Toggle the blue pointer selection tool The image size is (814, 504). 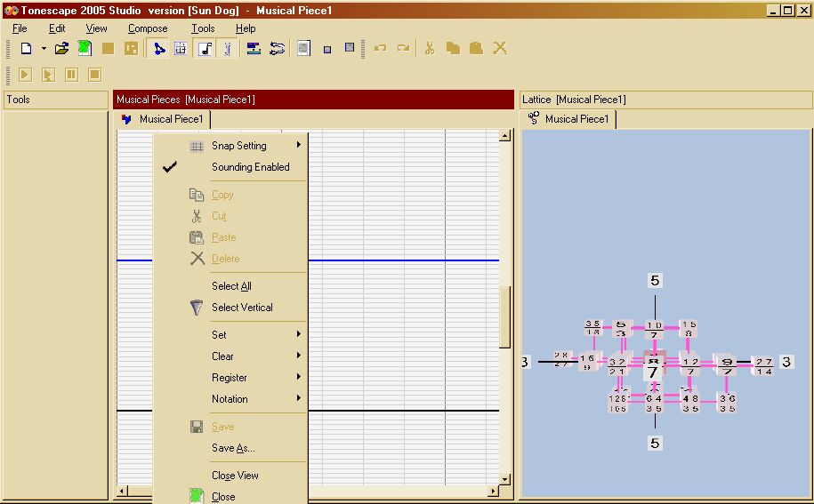[x=158, y=49]
